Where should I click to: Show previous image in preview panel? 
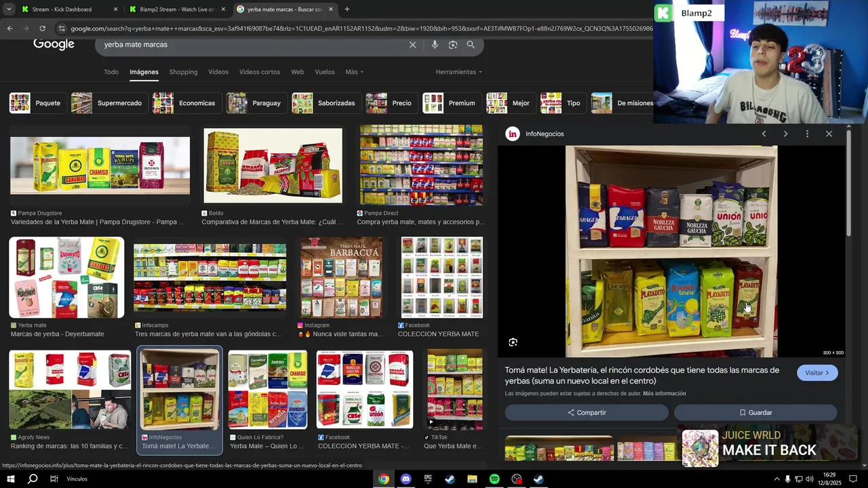[764, 134]
